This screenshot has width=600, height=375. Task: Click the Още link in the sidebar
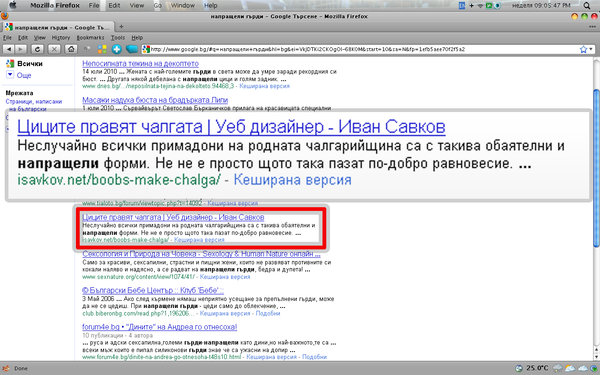click(24, 75)
